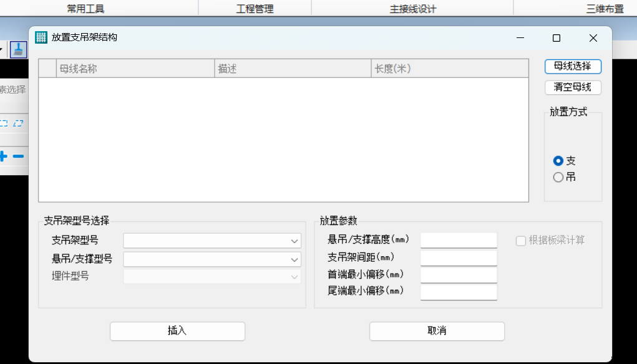Click the dialog's grid icon in title bar
The width and height of the screenshot is (637, 364).
coord(41,37)
